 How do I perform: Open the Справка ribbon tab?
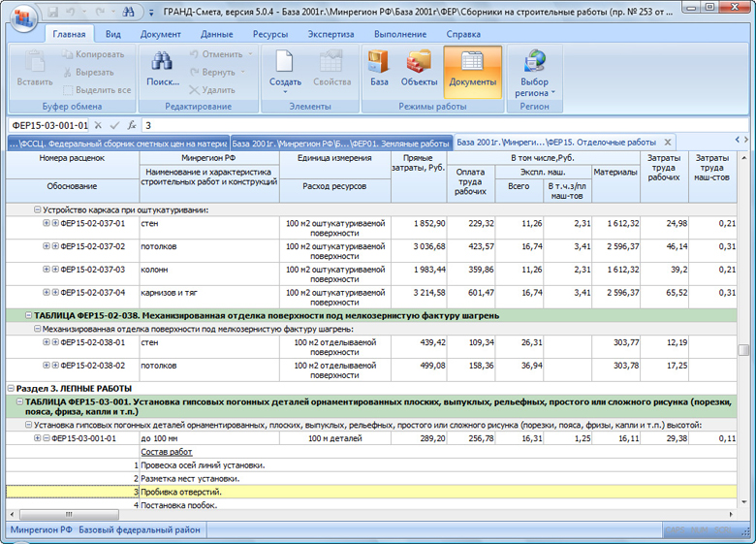click(x=463, y=34)
